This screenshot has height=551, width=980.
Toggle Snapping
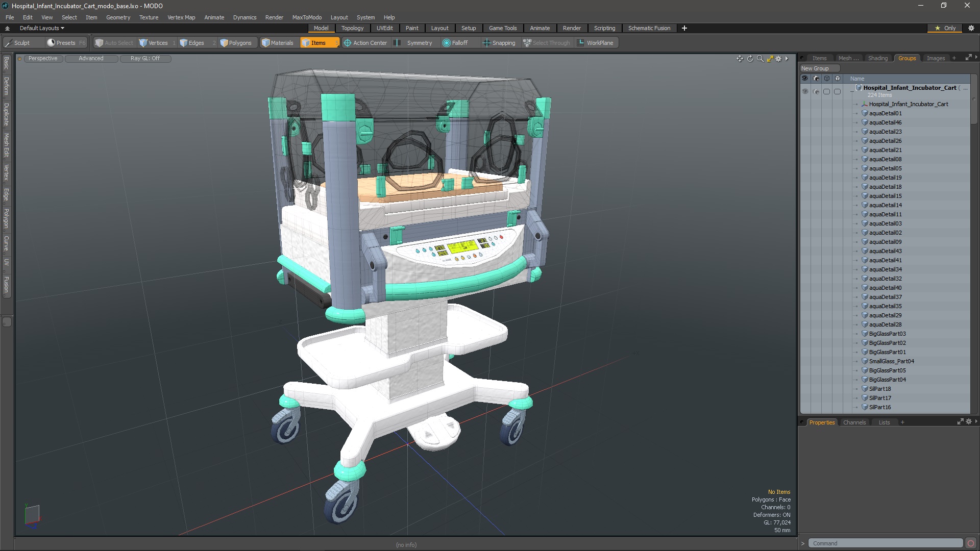click(x=499, y=43)
